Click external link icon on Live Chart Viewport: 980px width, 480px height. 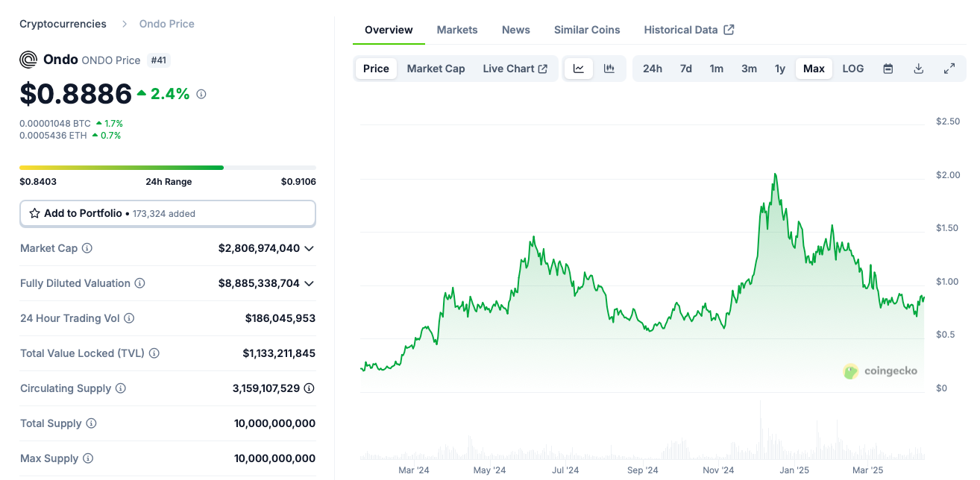(543, 69)
